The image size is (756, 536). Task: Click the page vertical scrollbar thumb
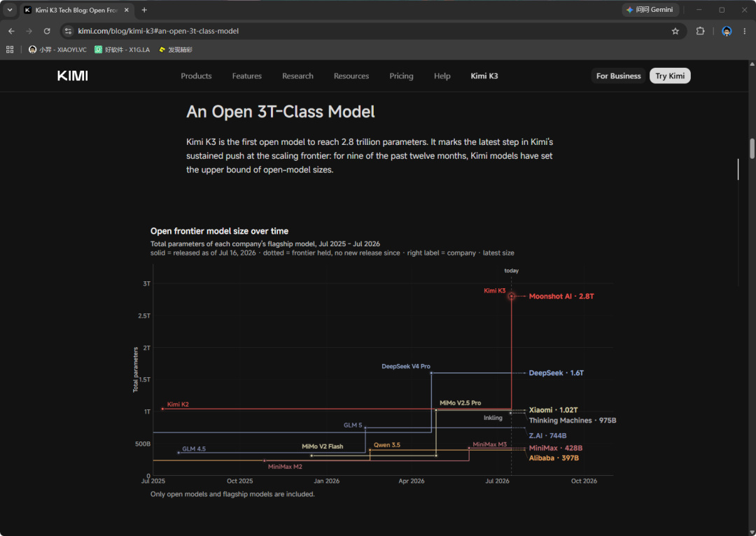[752, 148]
